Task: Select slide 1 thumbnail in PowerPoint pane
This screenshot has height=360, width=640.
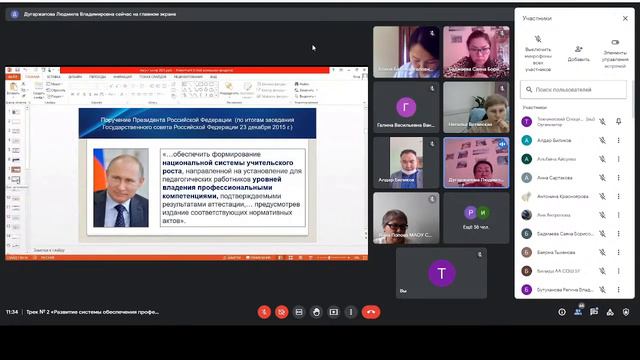Action: 16,112
